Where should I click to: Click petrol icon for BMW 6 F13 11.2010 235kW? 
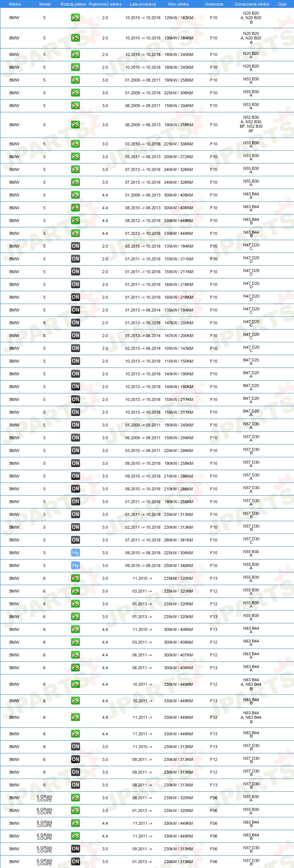76,578
